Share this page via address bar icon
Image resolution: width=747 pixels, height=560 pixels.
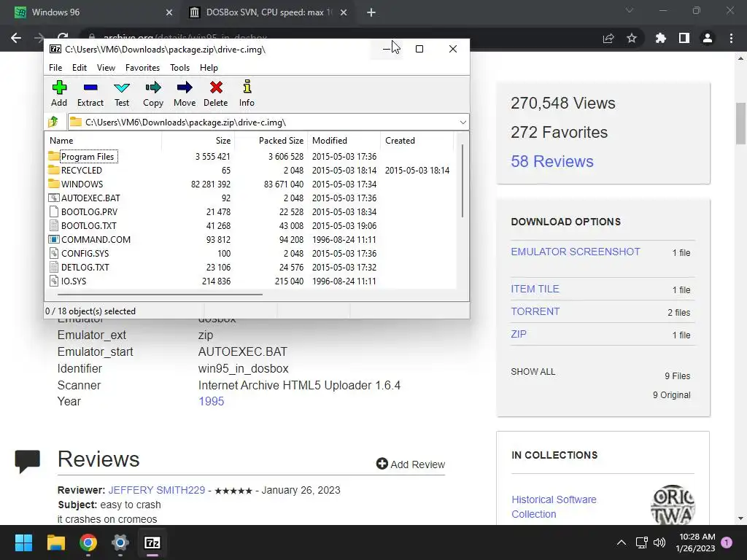(608, 38)
